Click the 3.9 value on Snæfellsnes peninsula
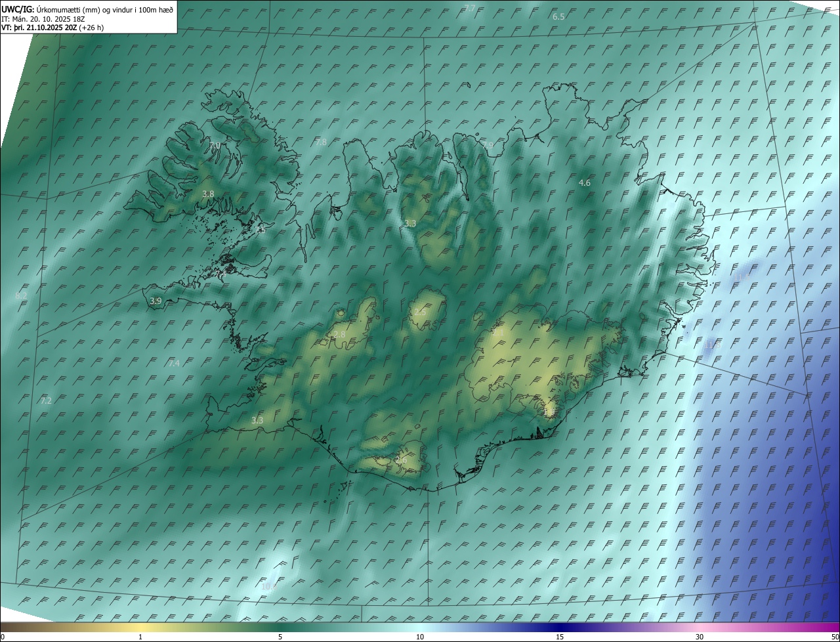 (x=156, y=301)
